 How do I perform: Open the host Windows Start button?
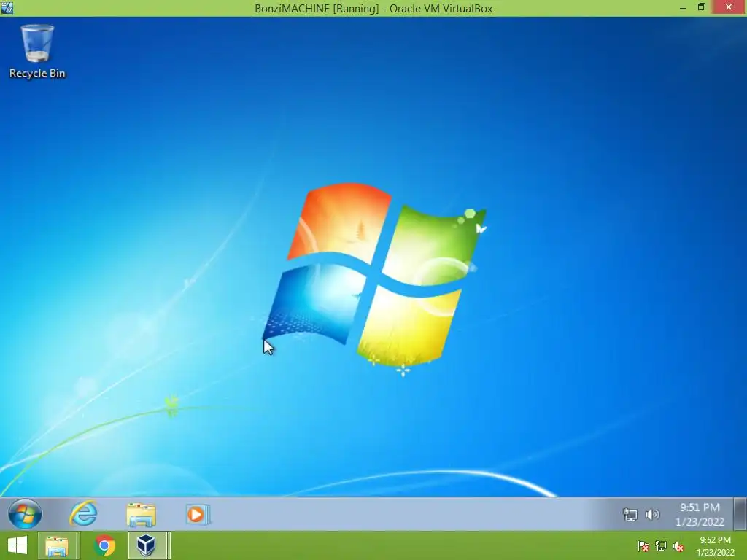click(18, 545)
